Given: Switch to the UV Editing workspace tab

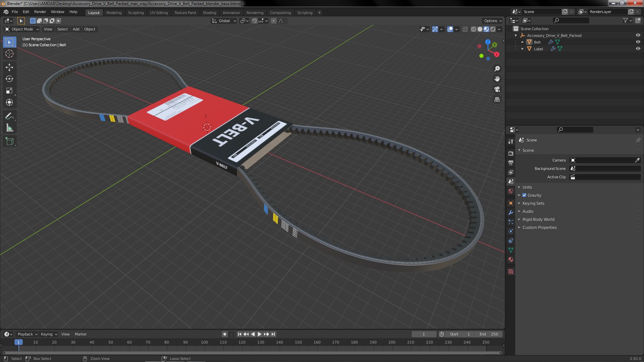Looking at the screenshot, I should pyautogui.click(x=159, y=12).
